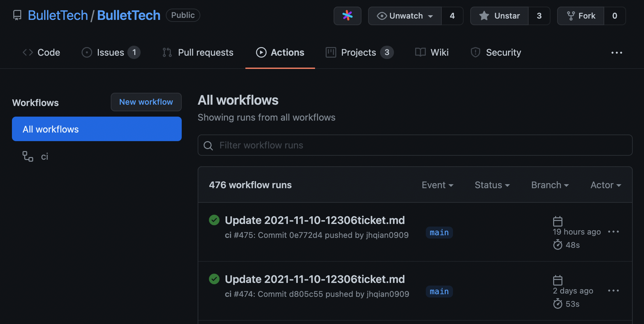Click the Fork button
This screenshot has width=644, height=324.
581,16
